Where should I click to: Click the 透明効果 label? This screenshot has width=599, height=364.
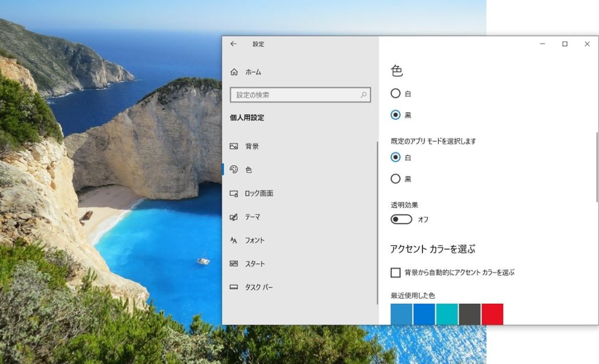point(404,205)
